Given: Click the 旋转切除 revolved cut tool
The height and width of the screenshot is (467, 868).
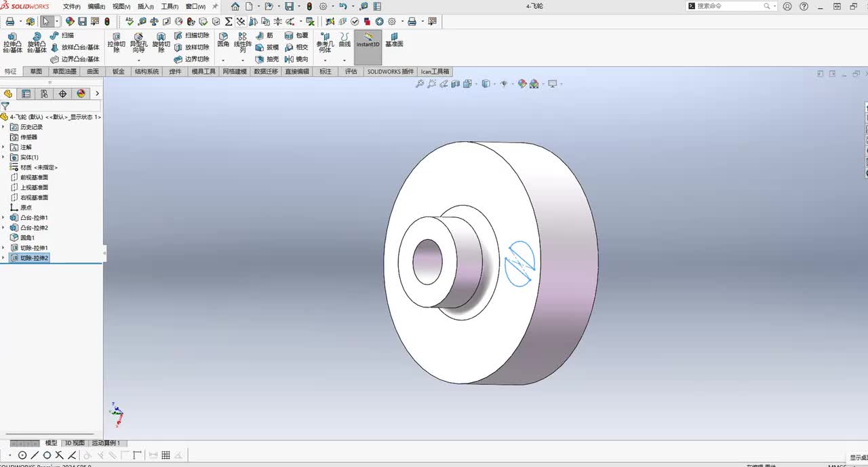Looking at the screenshot, I should coord(161,43).
